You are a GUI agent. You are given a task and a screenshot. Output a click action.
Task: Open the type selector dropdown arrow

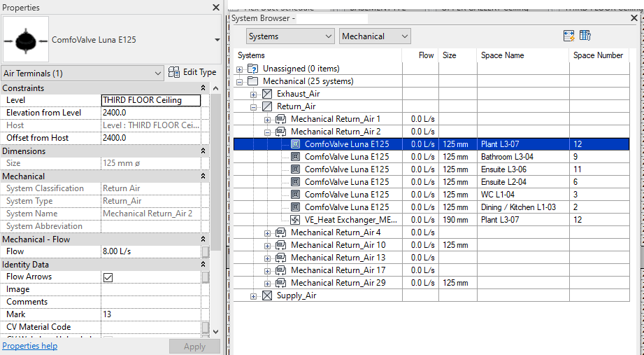click(217, 40)
